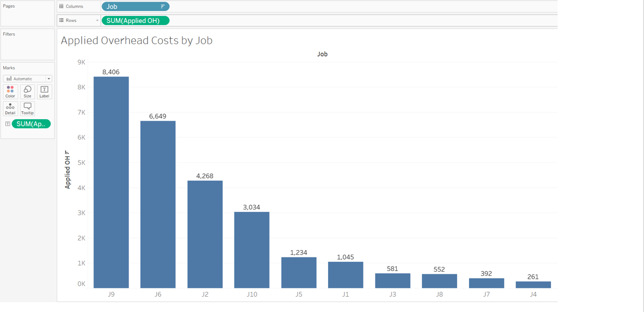Open the Color marks card
Viewport: 644px width, 312px height.
10,91
